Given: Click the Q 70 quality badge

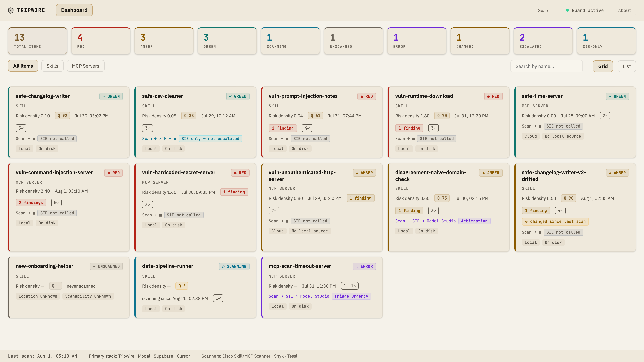Looking at the screenshot, I should pyautogui.click(x=442, y=116).
